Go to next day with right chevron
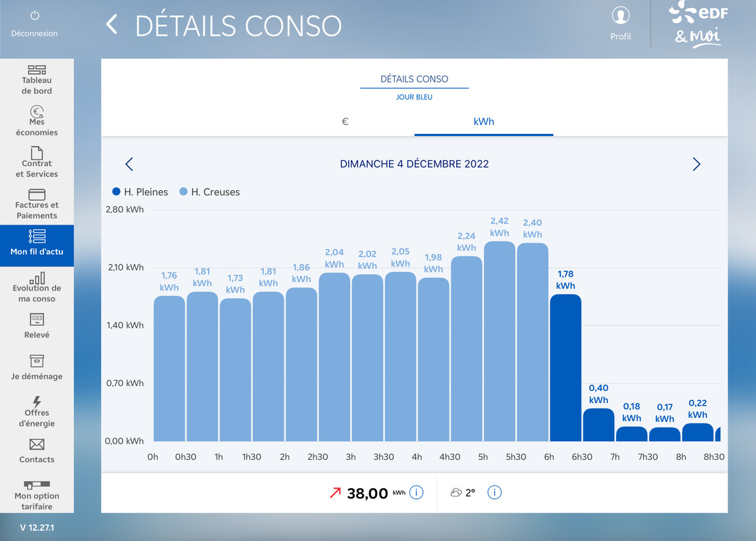Viewport: 756px width, 541px height. coord(696,164)
